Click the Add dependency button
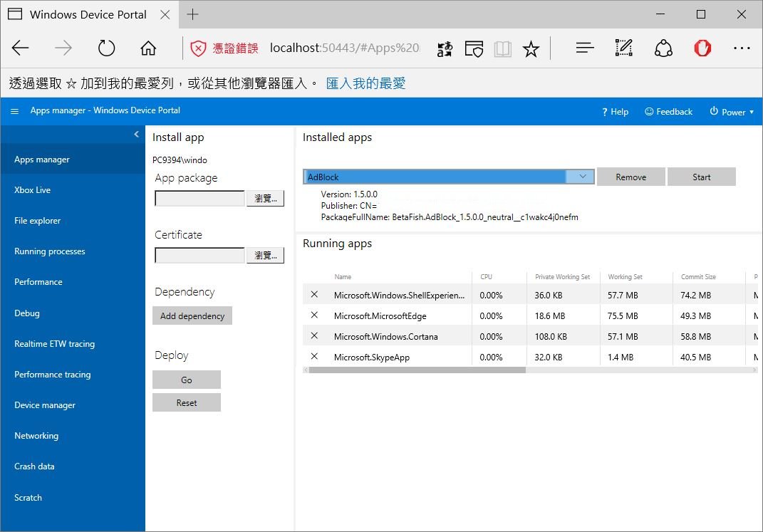Screen dimensions: 763x532 pos(192,315)
